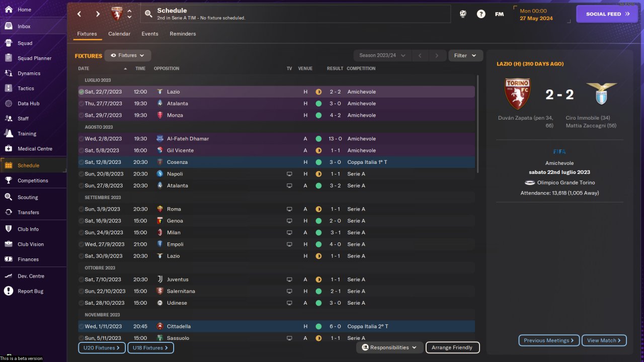Switch to the Calendar tab
This screenshot has height=362, width=644.
coord(119,34)
